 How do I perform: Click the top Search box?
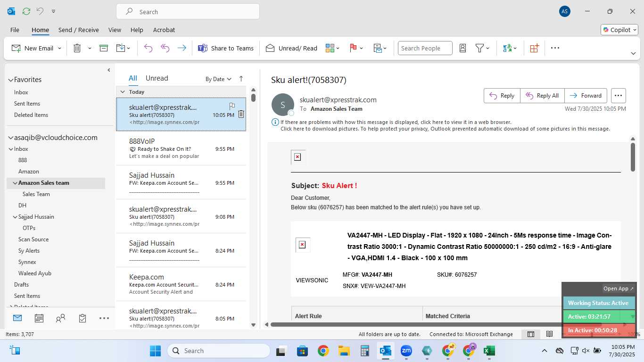pyautogui.click(x=188, y=11)
